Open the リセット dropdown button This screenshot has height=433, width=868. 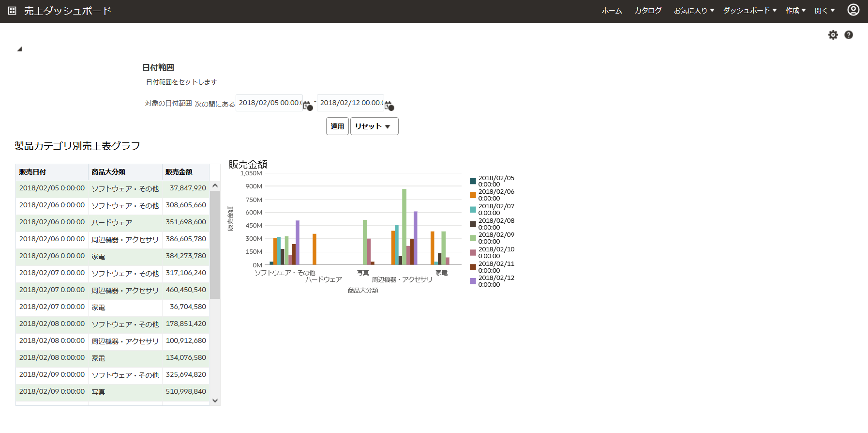(374, 126)
